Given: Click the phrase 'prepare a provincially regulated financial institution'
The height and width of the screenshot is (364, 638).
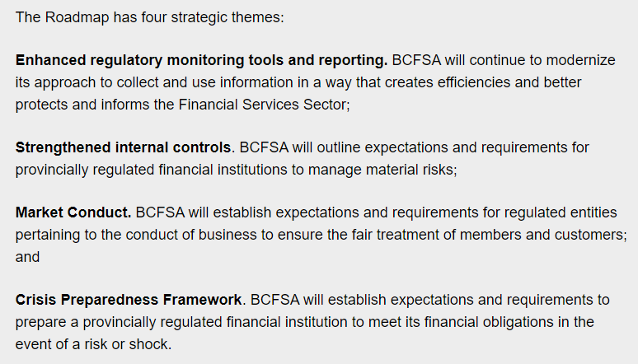Looking at the screenshot, I should pyautogui.click(x=181, y=322).
